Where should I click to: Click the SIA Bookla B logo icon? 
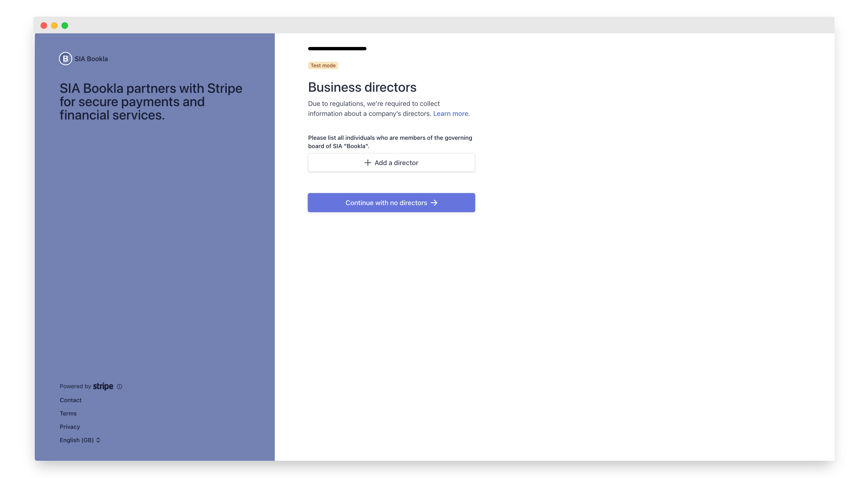coord(65,59)
